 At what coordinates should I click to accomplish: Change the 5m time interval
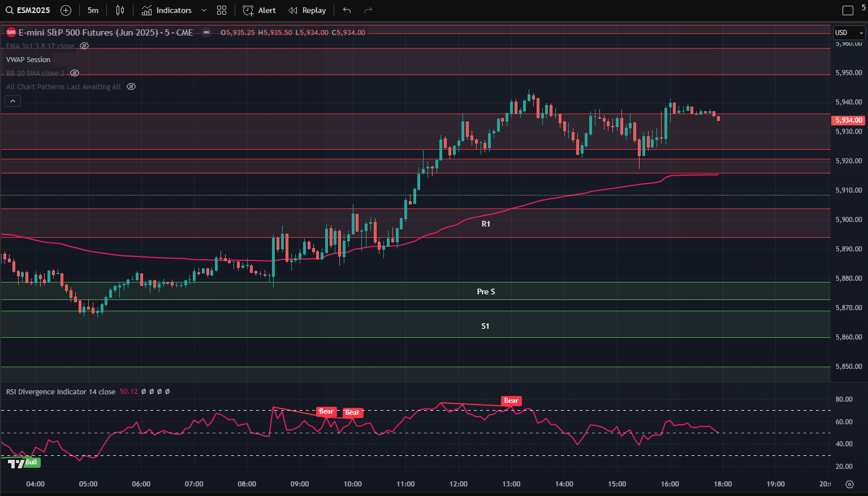93,10
